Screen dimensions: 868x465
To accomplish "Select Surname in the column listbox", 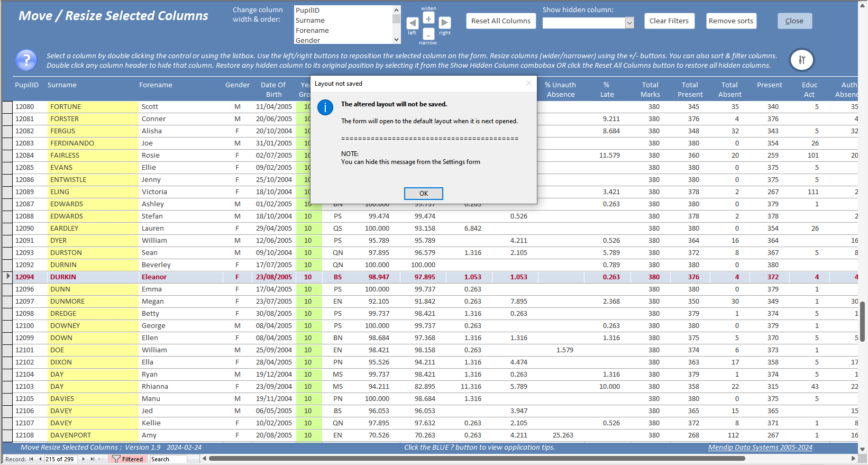I will tap(343, 20).
